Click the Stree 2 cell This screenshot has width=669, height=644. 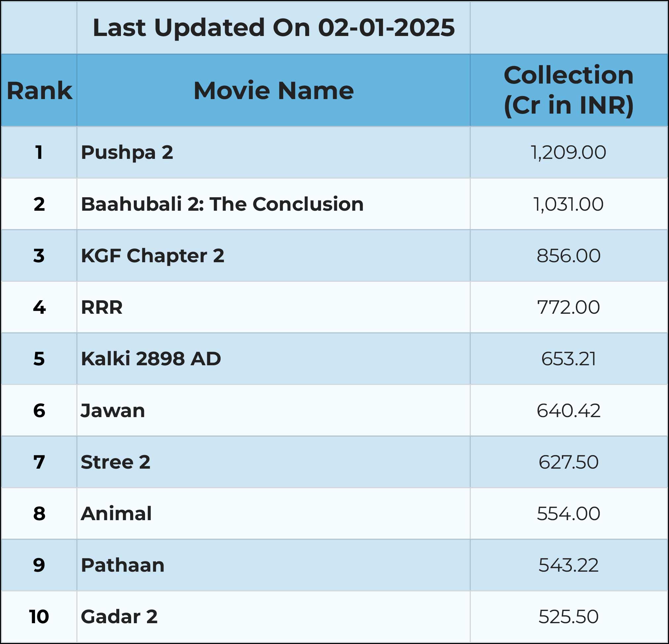pos(274,462)
